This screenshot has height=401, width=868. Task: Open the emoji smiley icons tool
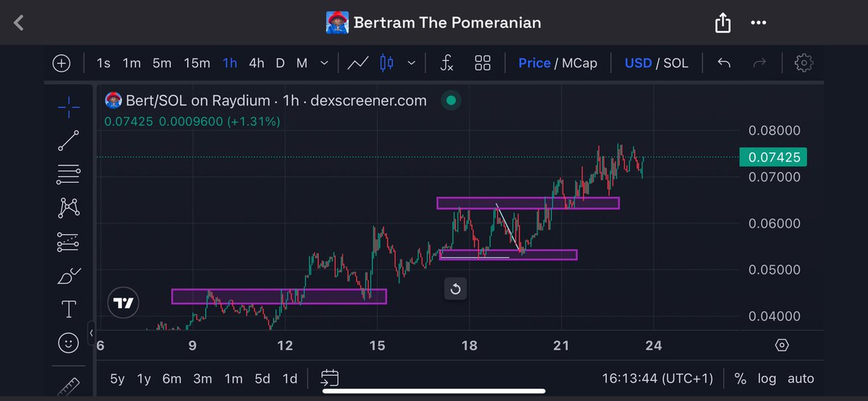coord(69,343)
